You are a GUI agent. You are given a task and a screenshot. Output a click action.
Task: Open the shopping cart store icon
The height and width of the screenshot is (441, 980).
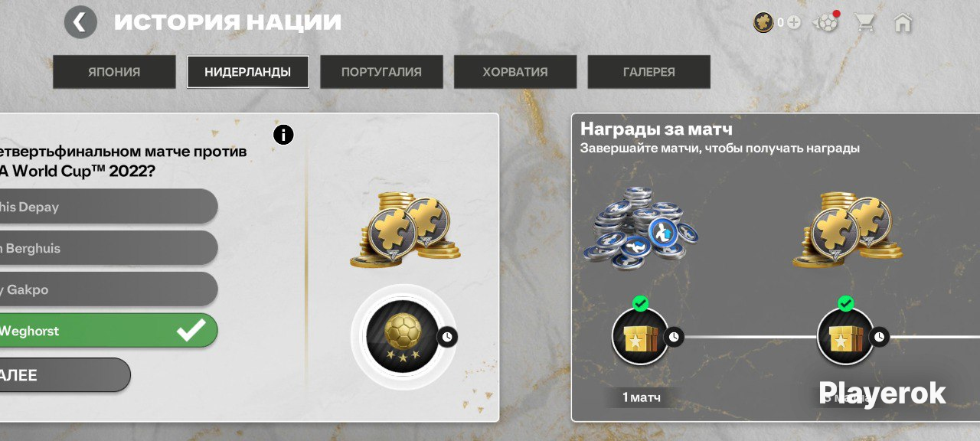pos(865,23)
